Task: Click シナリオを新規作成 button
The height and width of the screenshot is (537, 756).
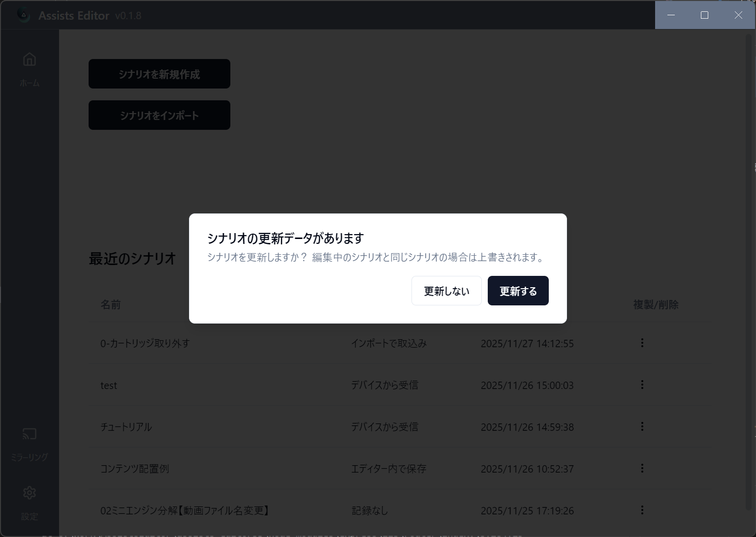Action: tap(159, 74)
